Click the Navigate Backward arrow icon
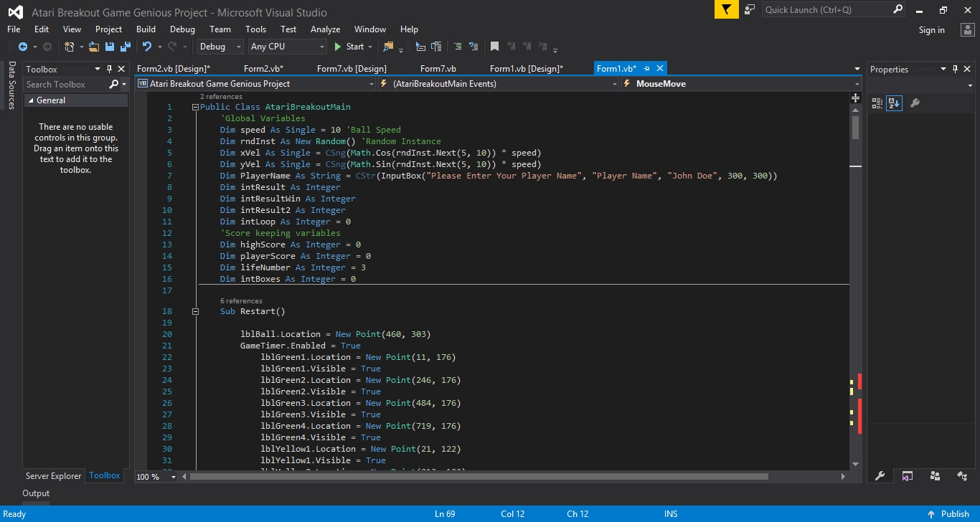The width and height of the screenshot is (980, 522). [23, 47]
